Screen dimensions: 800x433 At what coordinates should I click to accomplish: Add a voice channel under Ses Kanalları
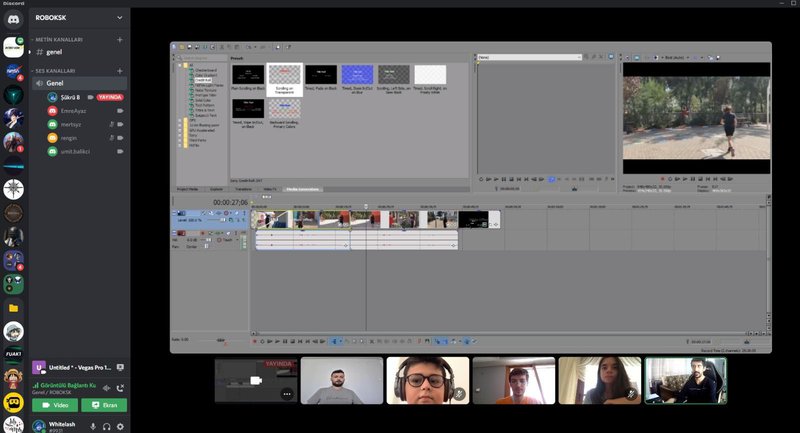pyautogui.click(x=120, y=71)
